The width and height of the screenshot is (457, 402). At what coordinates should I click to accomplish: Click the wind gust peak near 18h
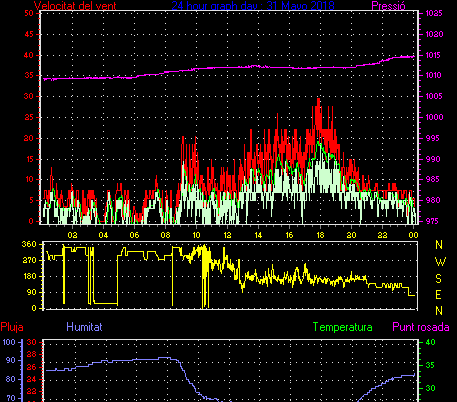319,100
